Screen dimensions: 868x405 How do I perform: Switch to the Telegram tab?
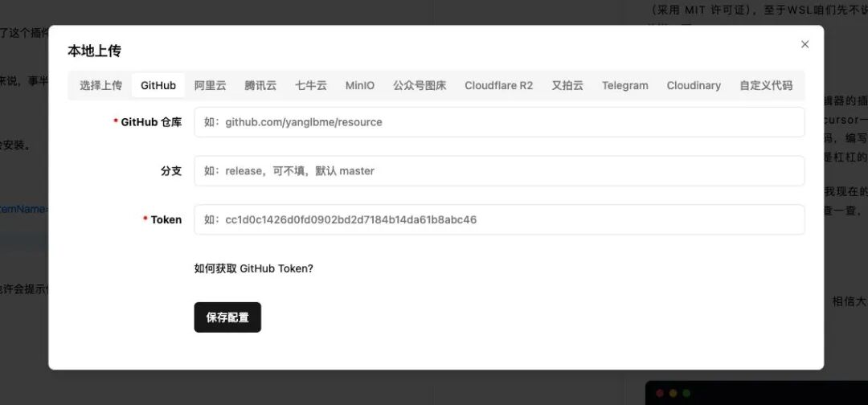(x=625, y=85)
